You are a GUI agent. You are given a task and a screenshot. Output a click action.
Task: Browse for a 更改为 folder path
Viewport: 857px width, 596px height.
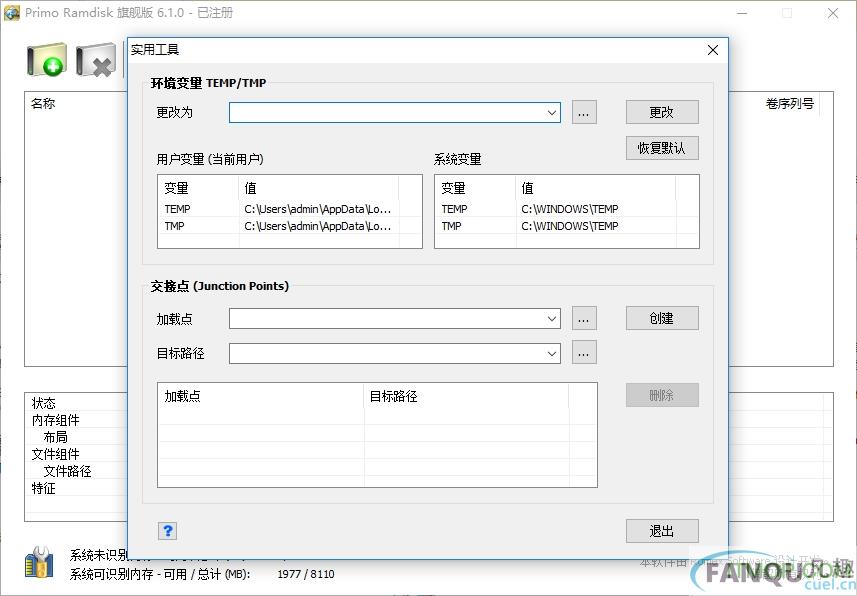click(584, 113)
